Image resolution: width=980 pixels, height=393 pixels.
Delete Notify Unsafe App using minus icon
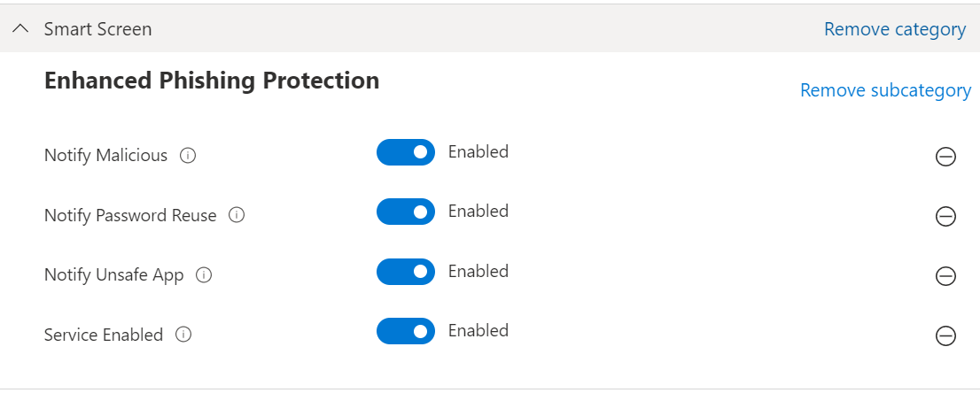point(945,275)
